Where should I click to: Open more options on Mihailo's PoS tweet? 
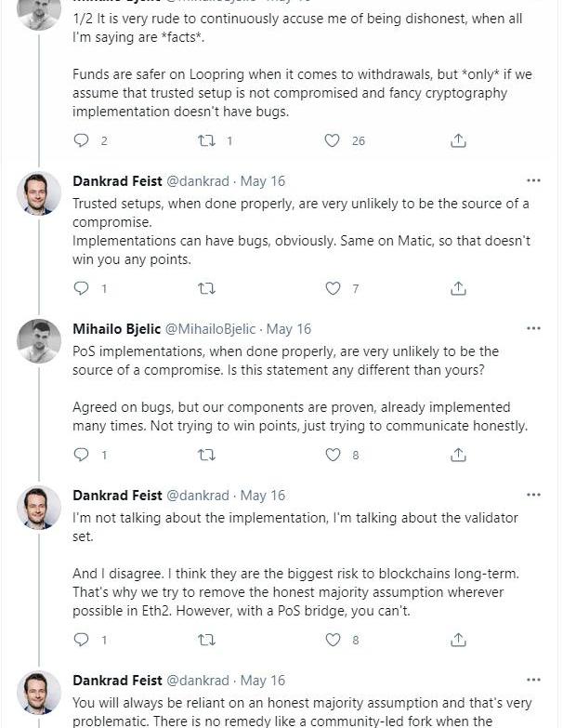533,328
